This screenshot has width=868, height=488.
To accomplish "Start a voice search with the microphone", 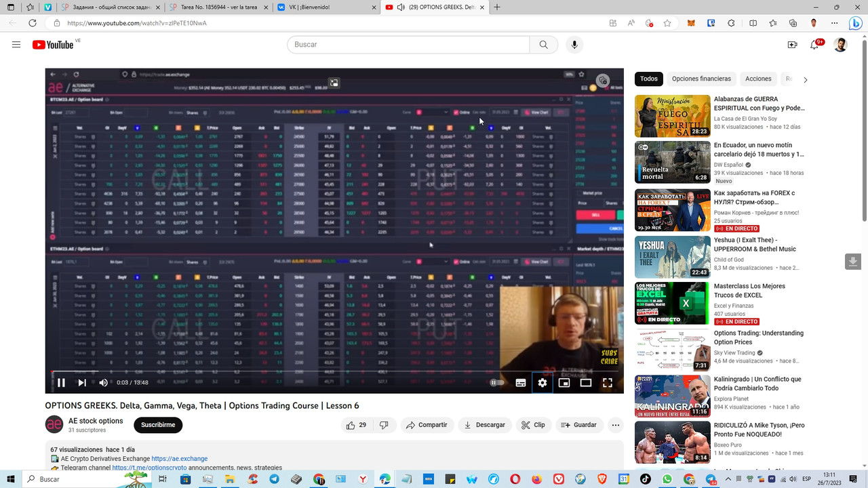I will click(574, 45).
